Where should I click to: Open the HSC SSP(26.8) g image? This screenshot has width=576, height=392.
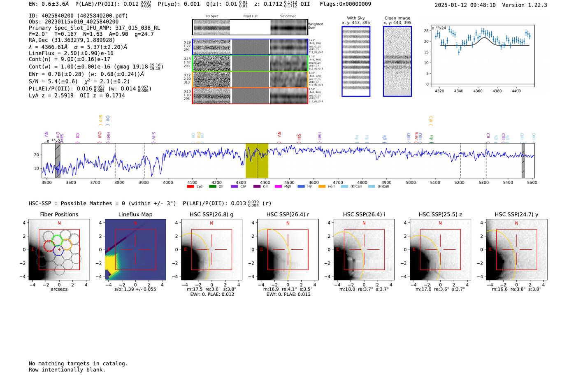(211, 250)
